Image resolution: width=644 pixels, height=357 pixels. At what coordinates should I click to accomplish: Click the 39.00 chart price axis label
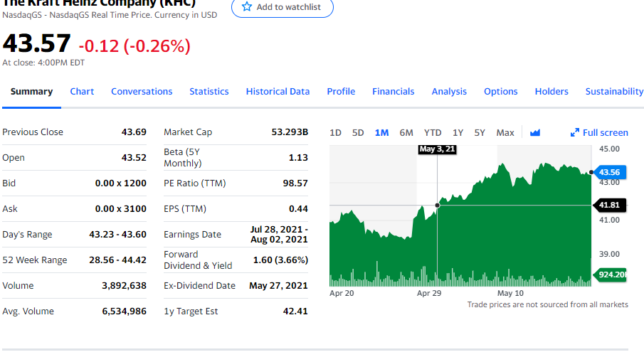(x=609, y=254)
